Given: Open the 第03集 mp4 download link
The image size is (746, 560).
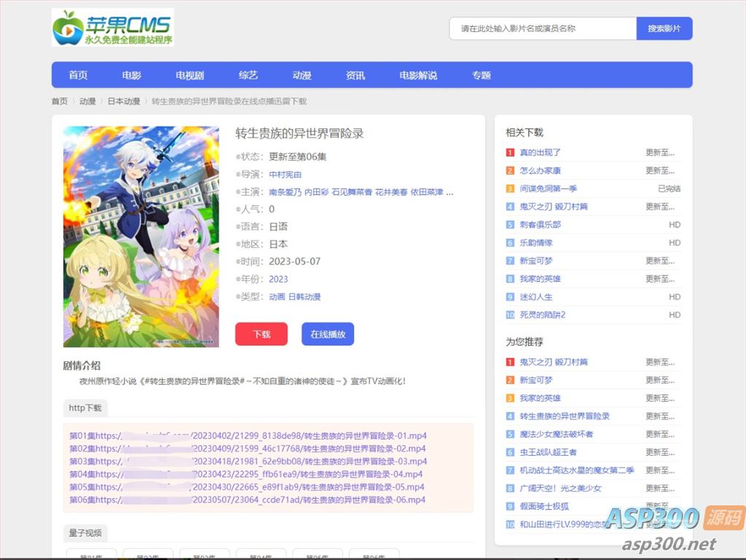Looking at the screenshot, I should [x=248, y=461].
